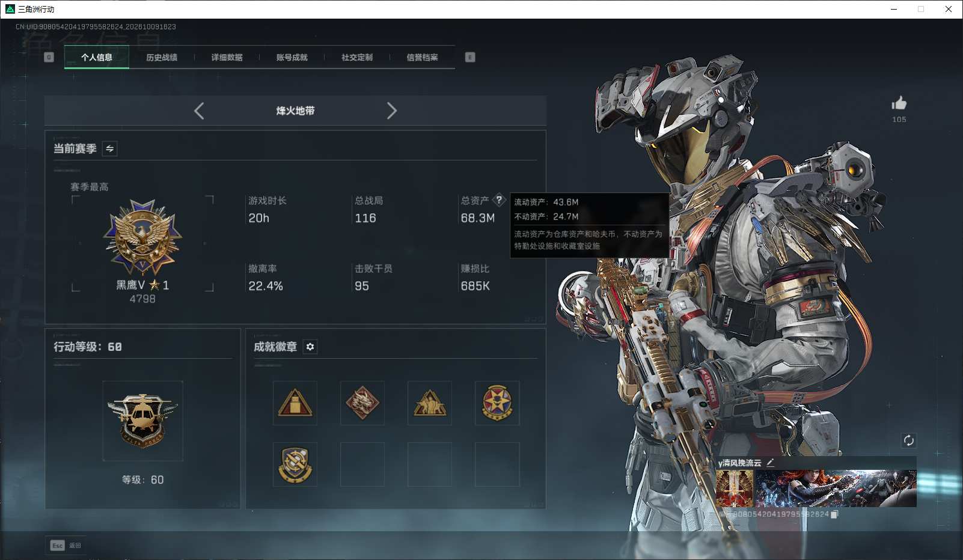Toggle the current season switch icon

110,148
